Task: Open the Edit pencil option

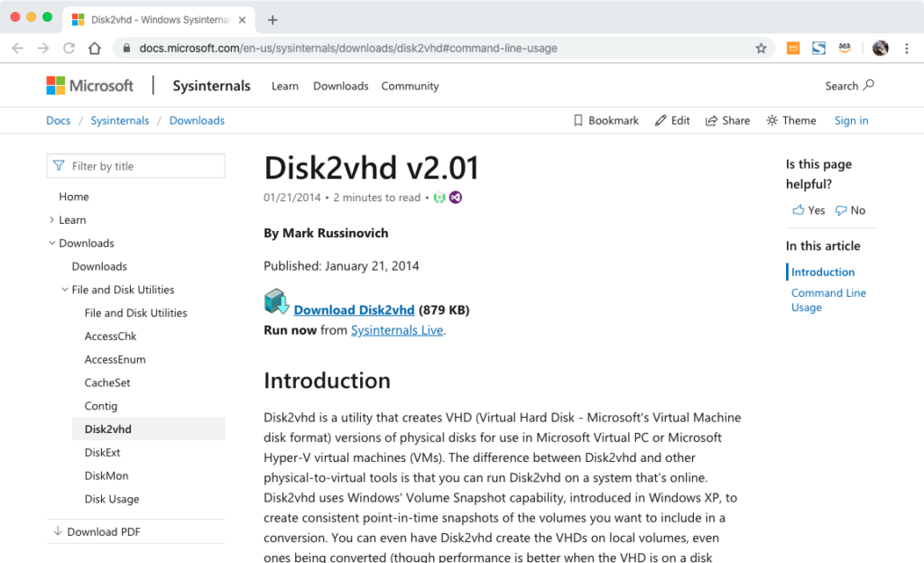Action: (672, 121)
